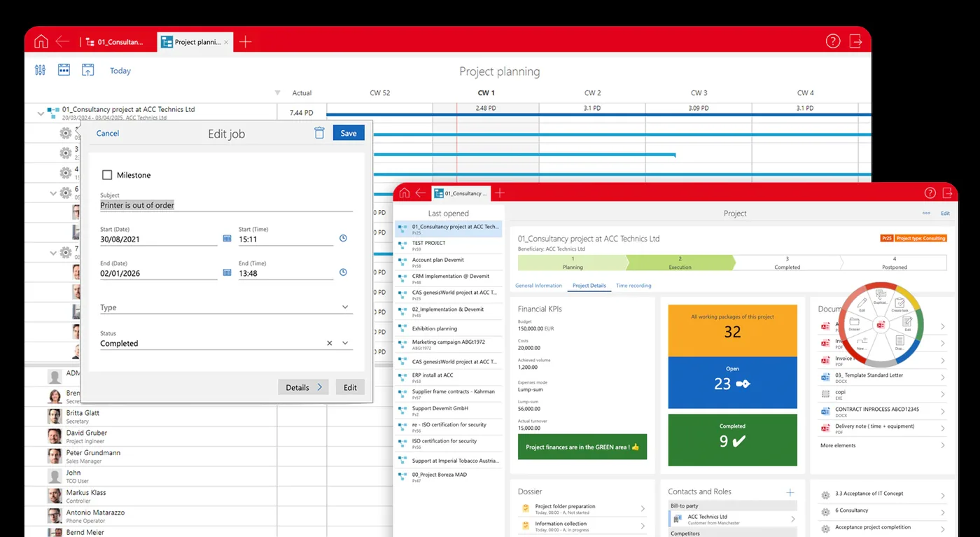The height and width of the screenshot is (537, 980).
Task: Open the three-dots menu beside Edit in Project
Action: point(926,214)
